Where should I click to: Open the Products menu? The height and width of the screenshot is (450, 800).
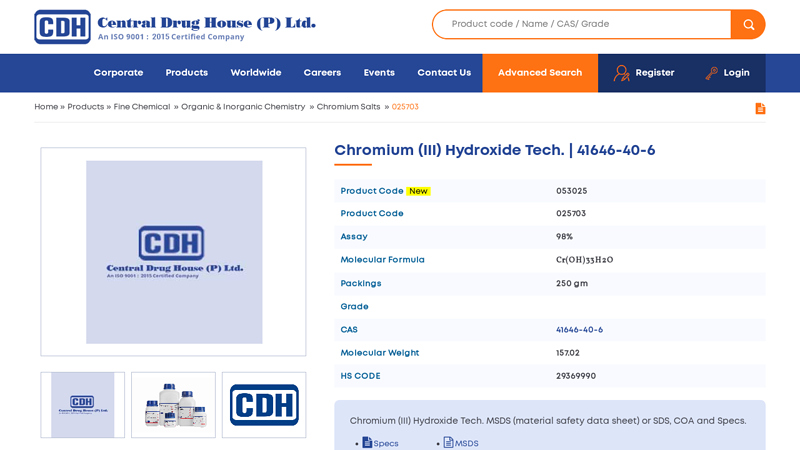tap(187, 72)
